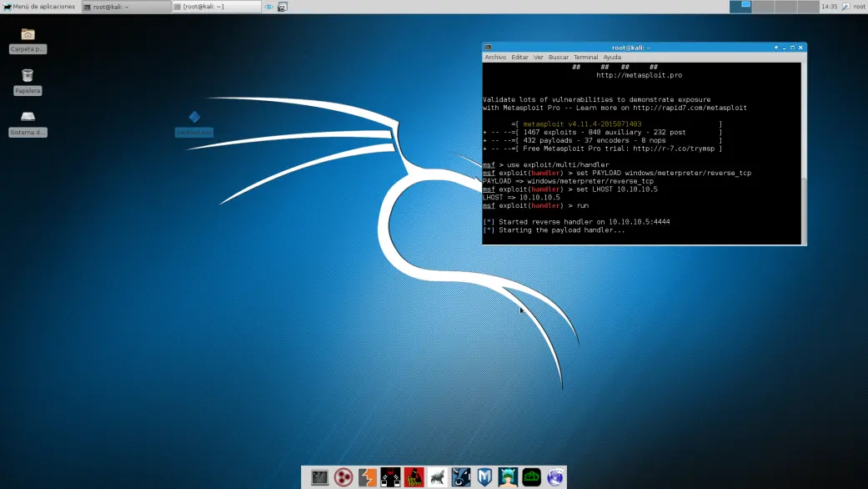Click 'LHOST => 10.10.10.5' output line
This screenshot has height=489, width=868.
[521, 198]
